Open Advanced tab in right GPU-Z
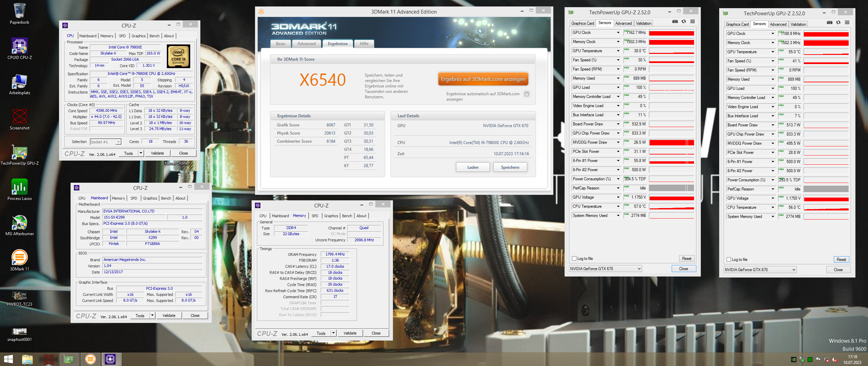This screenshot has width=868, height=366. [778, 24]
